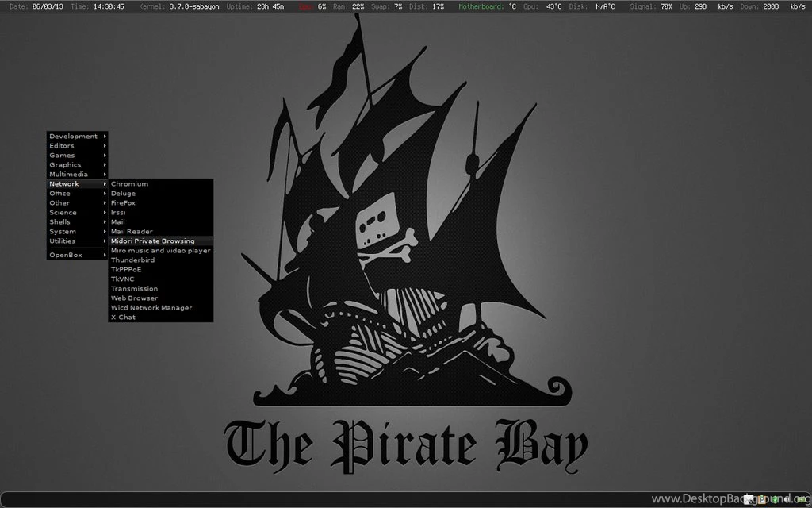The image size is (812, 508).
Task: Expand the Development submenu
Action: (70, 136)
